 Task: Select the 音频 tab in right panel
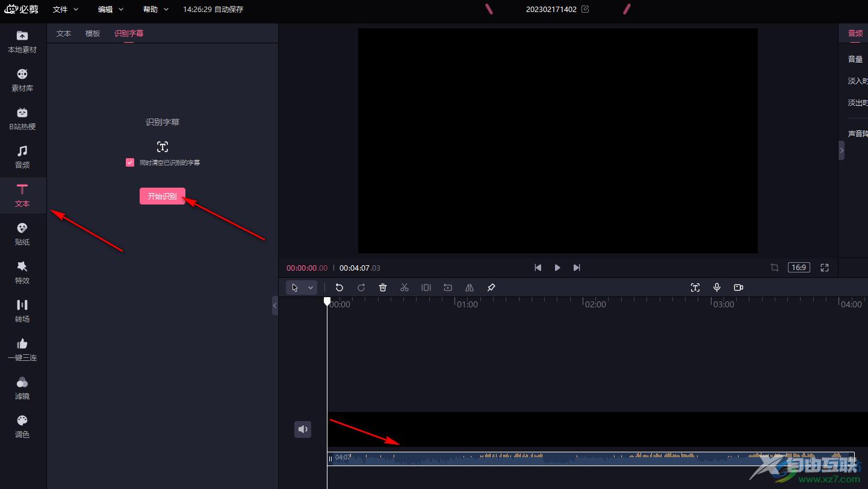coord(855,33)
